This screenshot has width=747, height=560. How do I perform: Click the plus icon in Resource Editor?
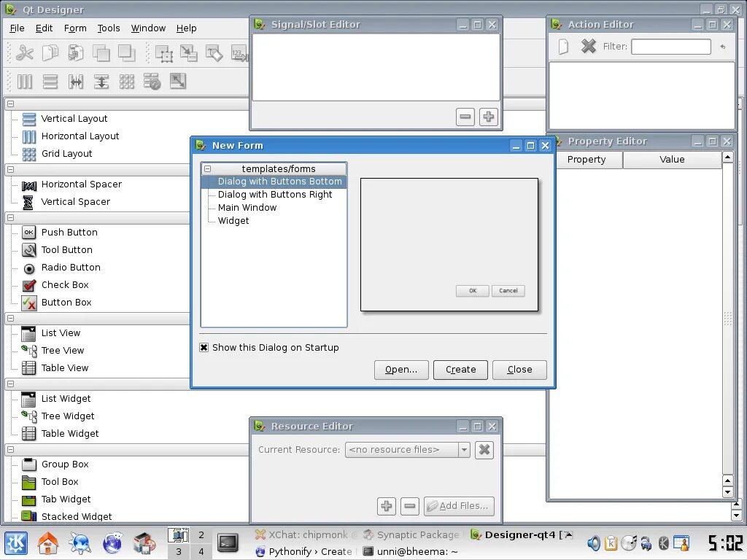(x=387, y=506)
